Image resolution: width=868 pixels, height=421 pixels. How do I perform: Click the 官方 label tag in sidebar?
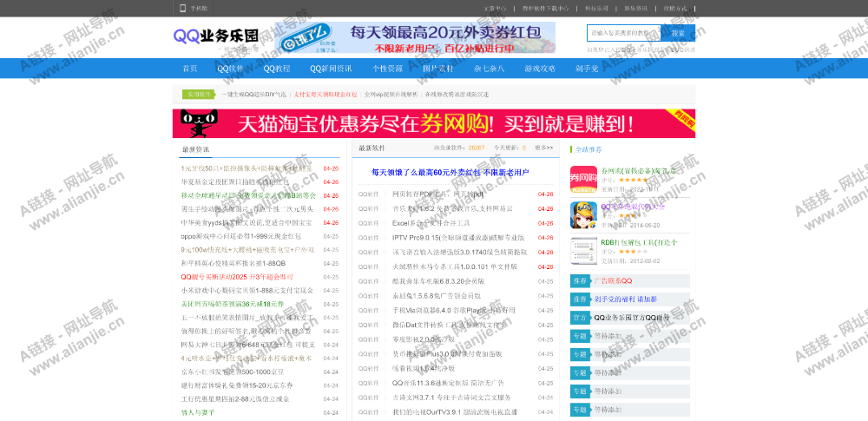click(580, 318)
